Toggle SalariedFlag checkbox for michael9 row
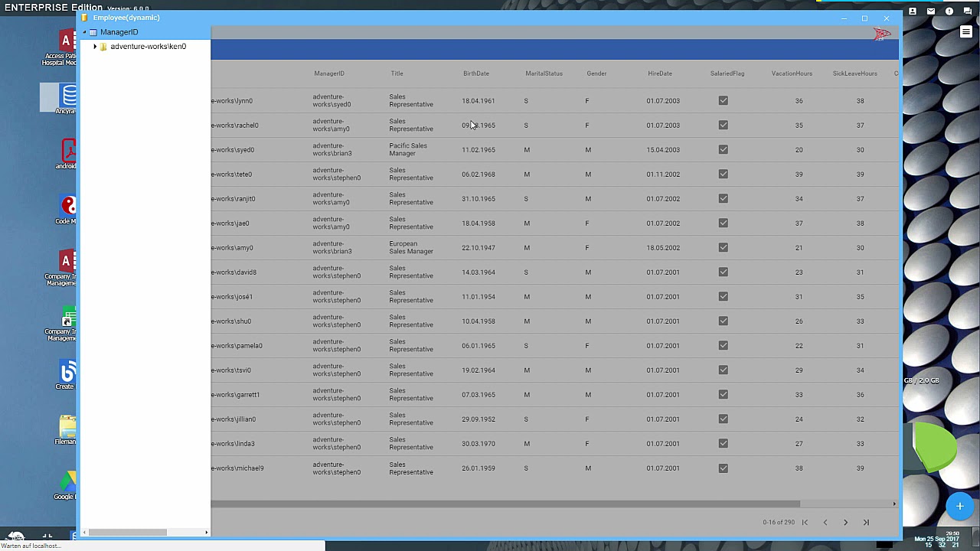Viewport: 980px width, 551px height. [724, 468]
